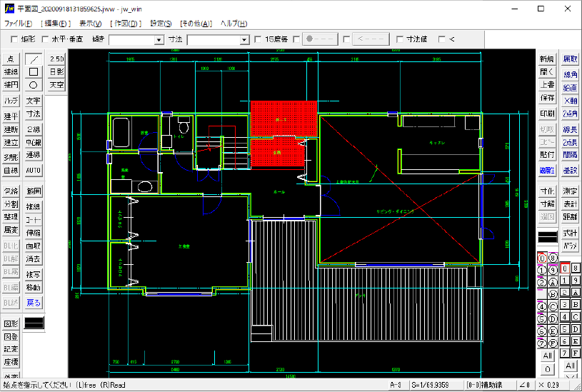Click the 2.5D view tool
Image resolution: width=582 pixels, height=392 pixels.
[x=57, y=59]
